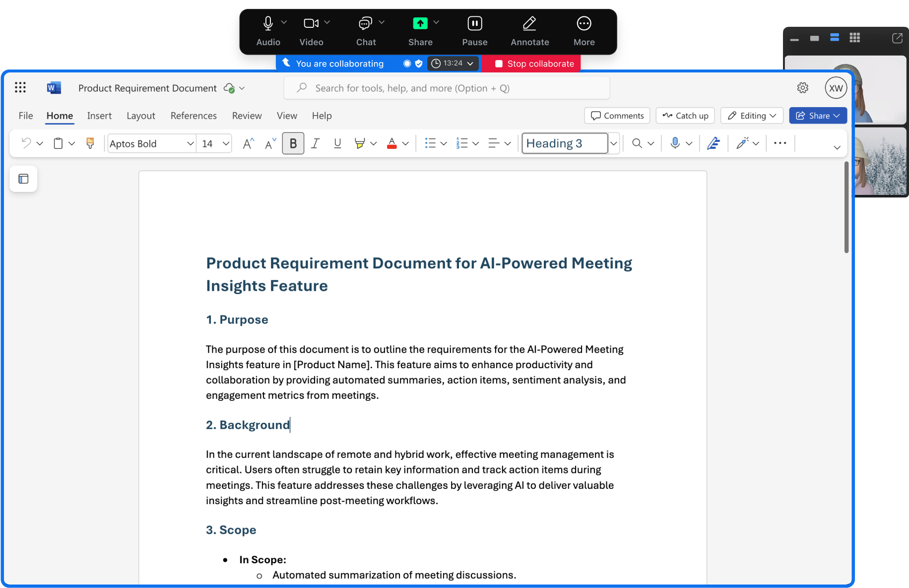Image resolution: width=909 pixels, height=588 pixels.
Task: Switch to the Insert tab
Action: [x=99, y=116]
